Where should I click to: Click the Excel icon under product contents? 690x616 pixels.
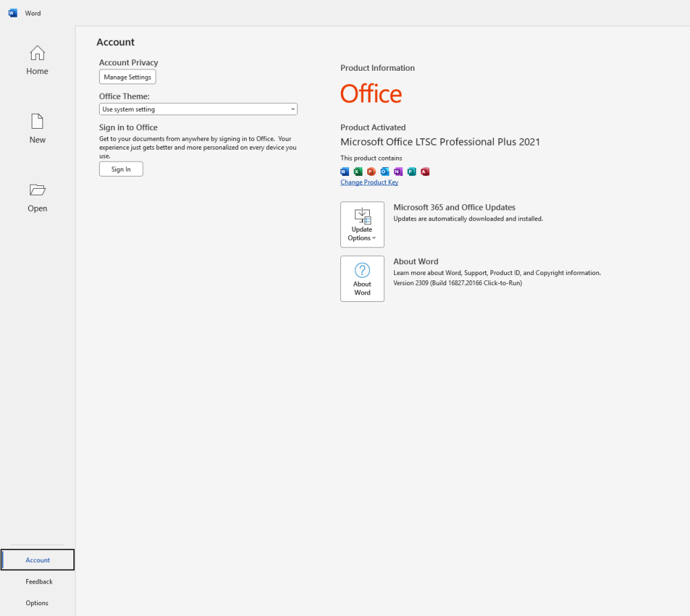pos(358,172)
